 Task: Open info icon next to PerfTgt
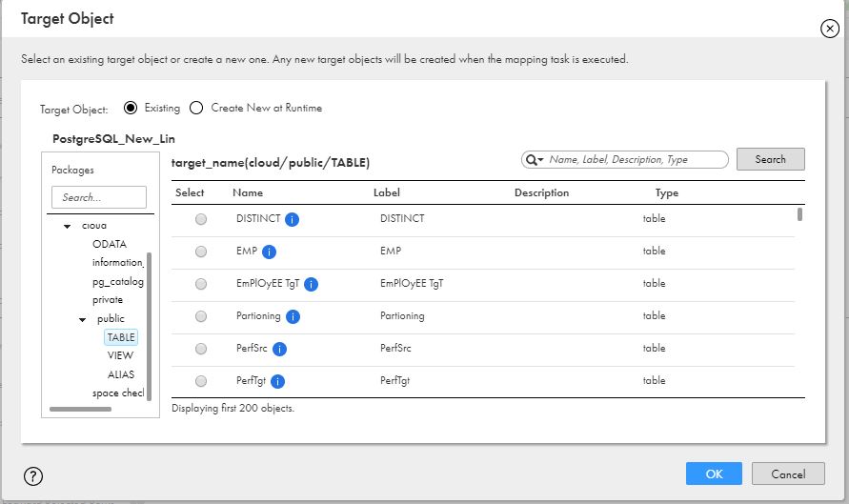pyautogui.click(x=277, y=382)
